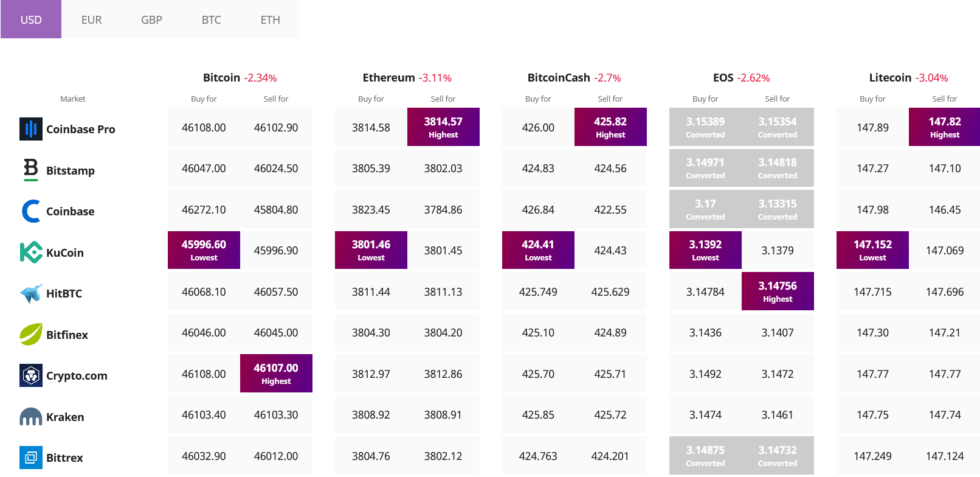This screenshot has width=980, height=477.
Task: Click the Litecoin column heading
Action: [890, 77]
